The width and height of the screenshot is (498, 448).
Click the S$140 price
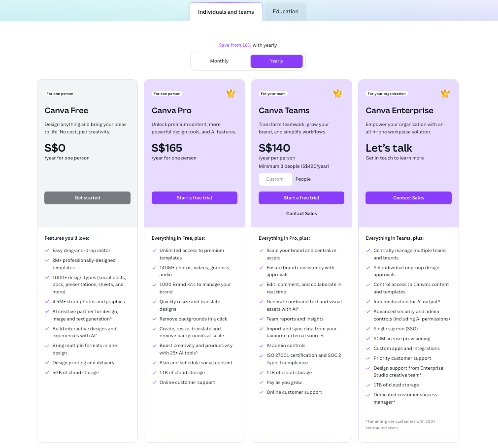[x=274, y=148]
